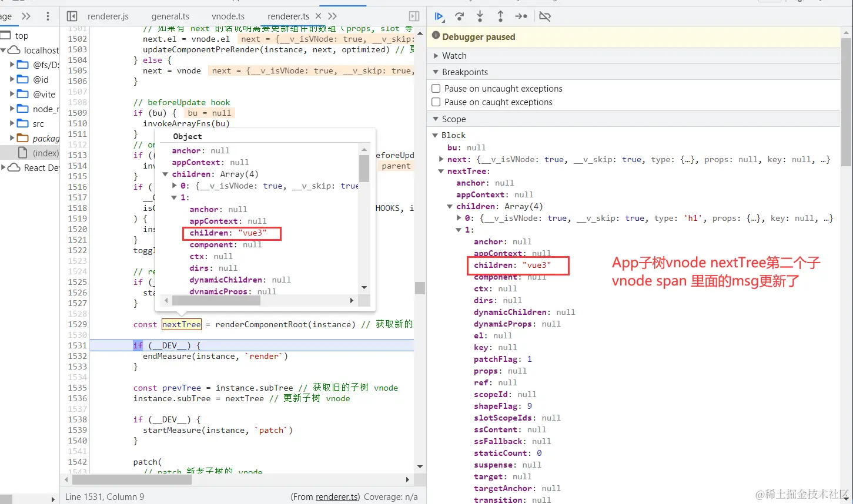Switch to the renderer.js tab
The width and height of the screenshot is (853, 504).
pos(108,16)
